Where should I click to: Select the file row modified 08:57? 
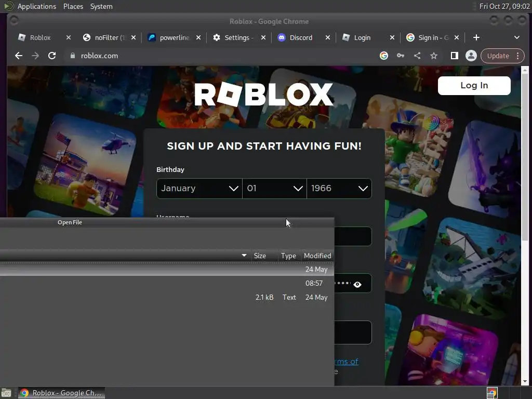tap(167, 283)
